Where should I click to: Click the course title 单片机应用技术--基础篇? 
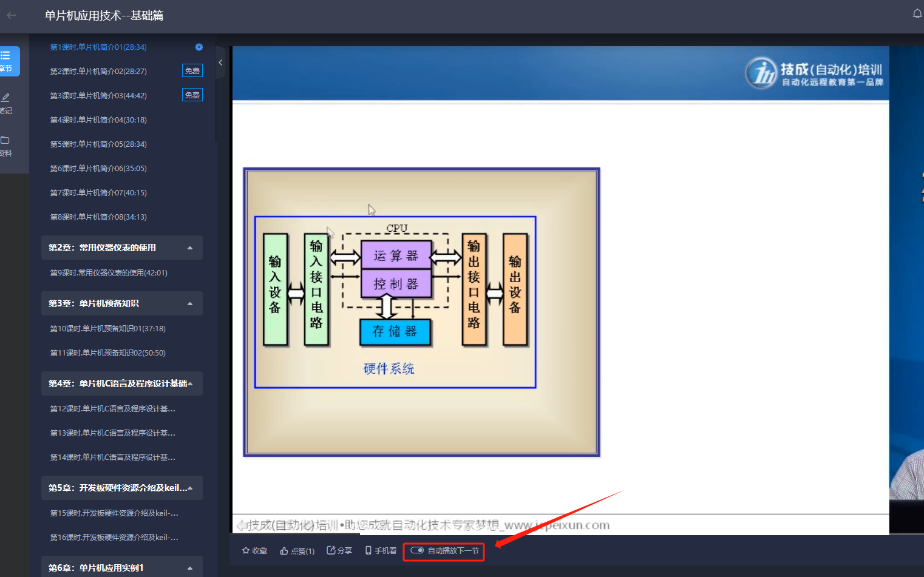click(104, 15)
